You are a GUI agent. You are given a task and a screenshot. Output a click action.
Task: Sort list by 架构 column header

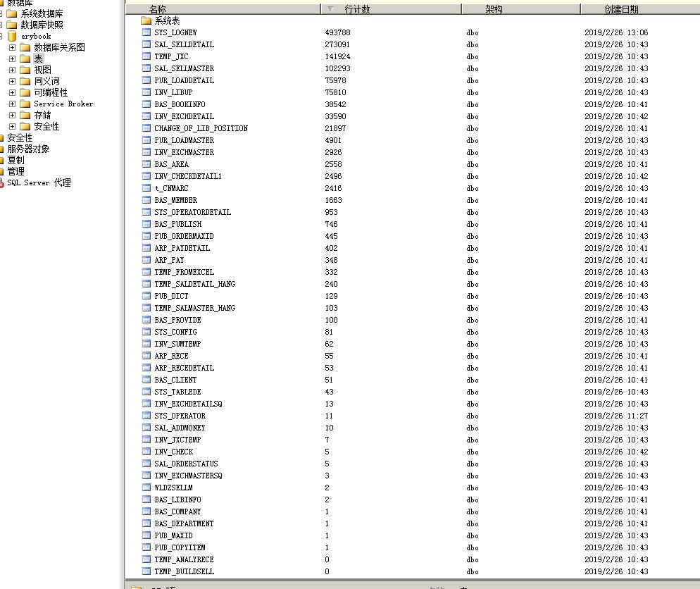tap(521, 9)
